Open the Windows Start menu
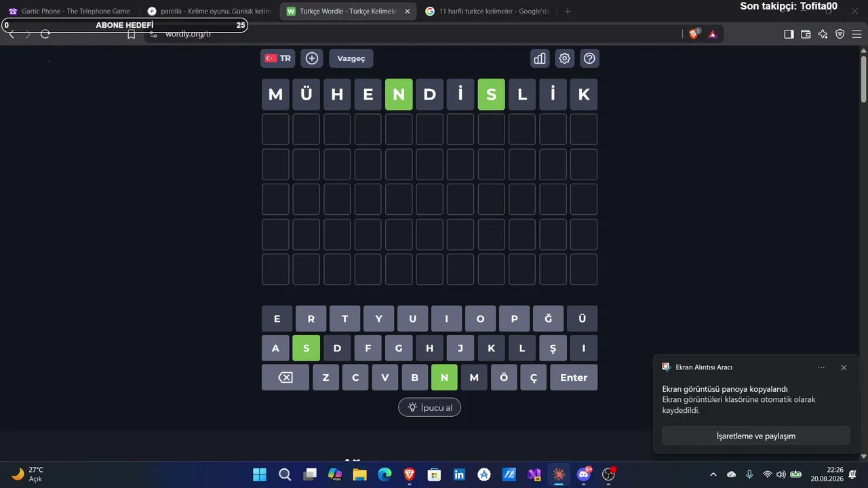Screen dimensions: 868x488 coord(260,474)
